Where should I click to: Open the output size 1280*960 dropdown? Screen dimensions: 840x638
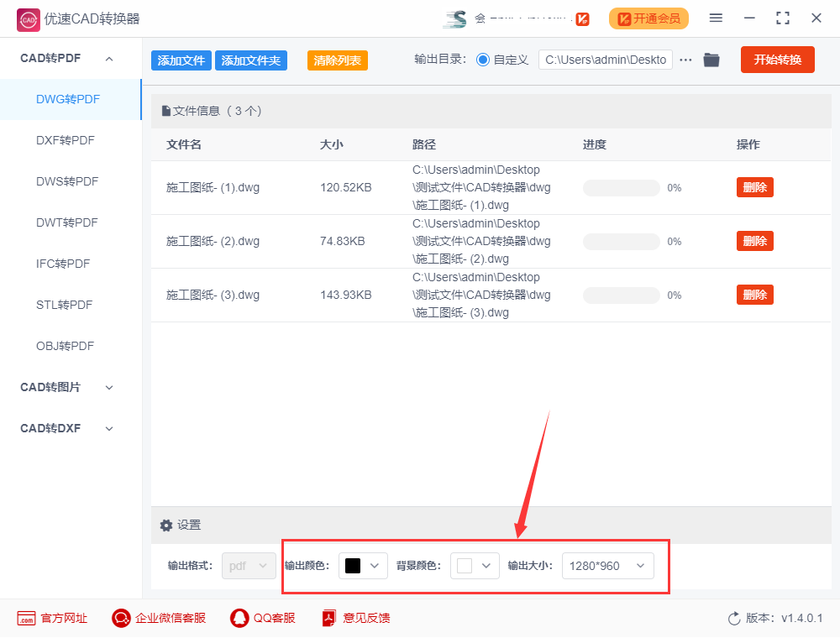click(607, 566)
